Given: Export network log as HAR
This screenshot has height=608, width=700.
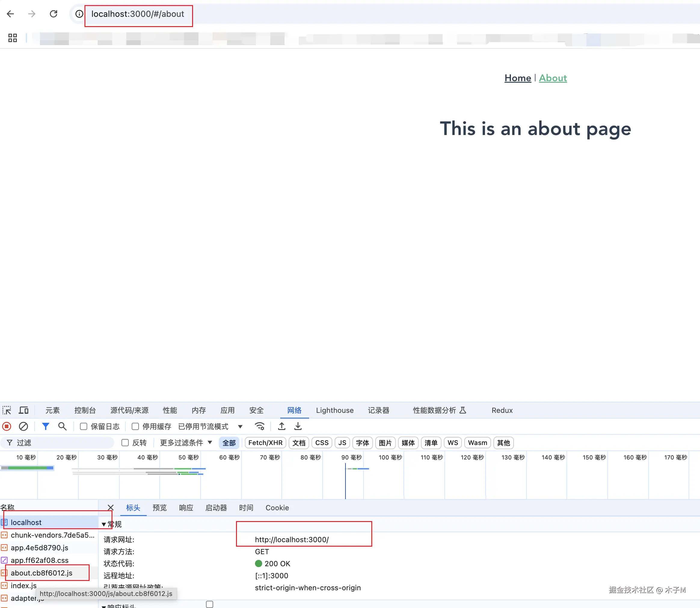Looking at the screenshot, I should tap(298, 426).
